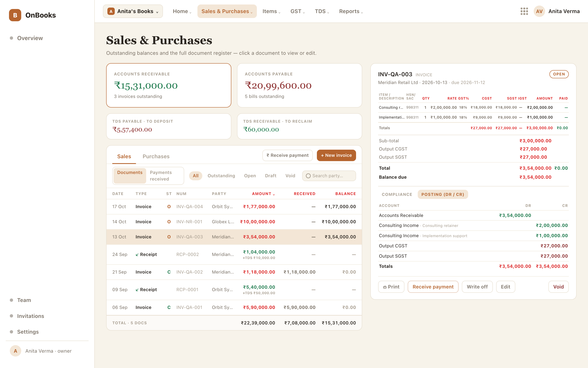Switch to the Purchases tab
Viewport: 588px width, 368px height.
[156, 156]
